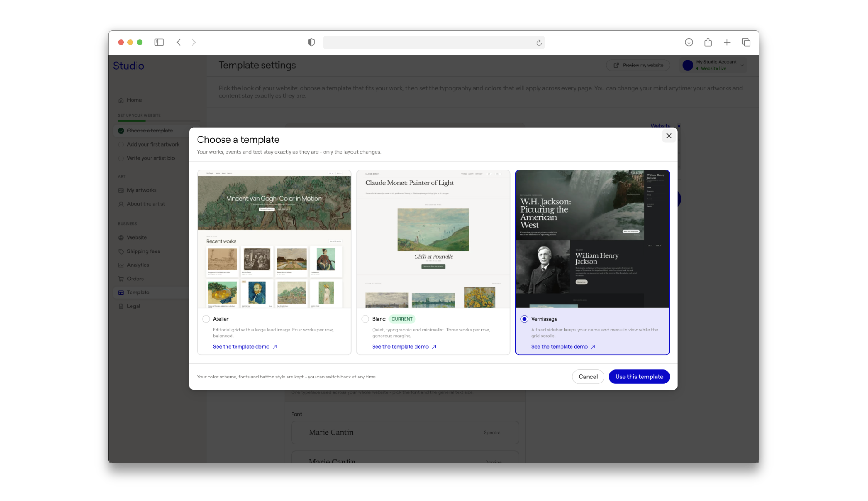Click the Vernissage template preview thumbnail
The height and width of the screenshot is (501, 868).
click(593, 239)
